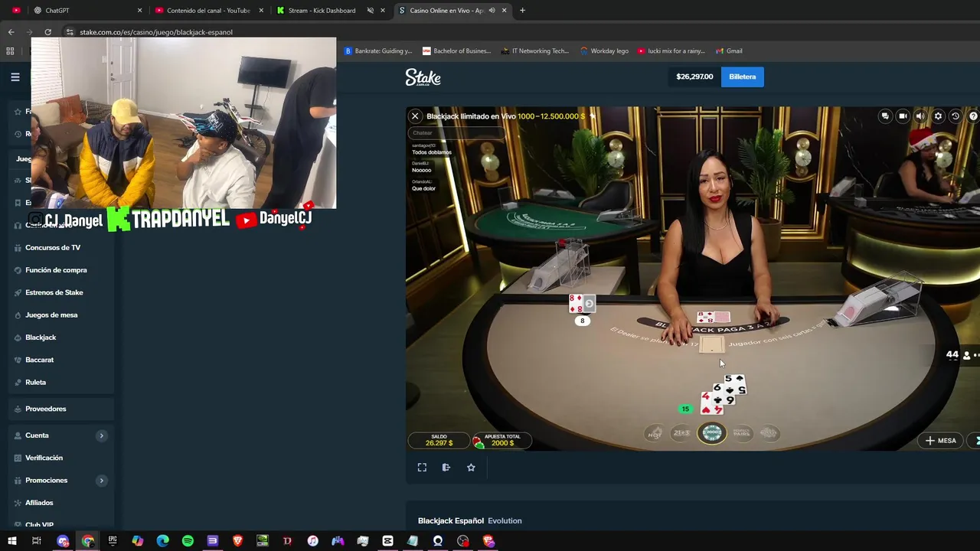This screenshot has height=551, width=980.
Task: Open IT Networking Tech bookmark
Action: 534,51
